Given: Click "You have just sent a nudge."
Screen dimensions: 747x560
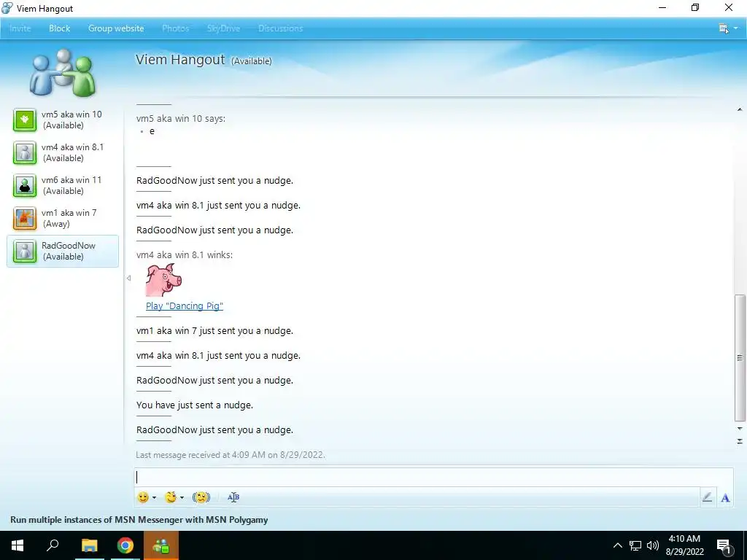Looking at the screenshot, I should pos(195,405).
